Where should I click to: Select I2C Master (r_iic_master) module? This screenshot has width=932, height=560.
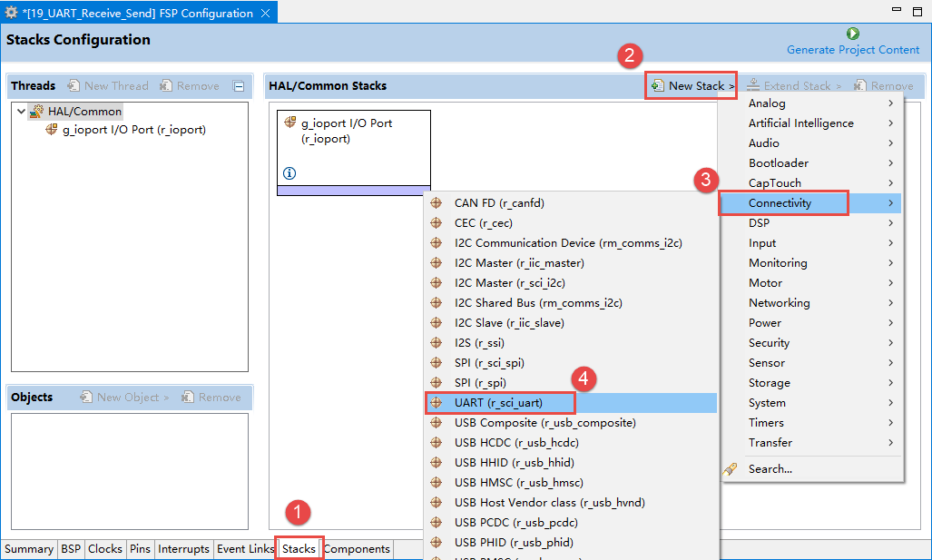pos(571,263)
